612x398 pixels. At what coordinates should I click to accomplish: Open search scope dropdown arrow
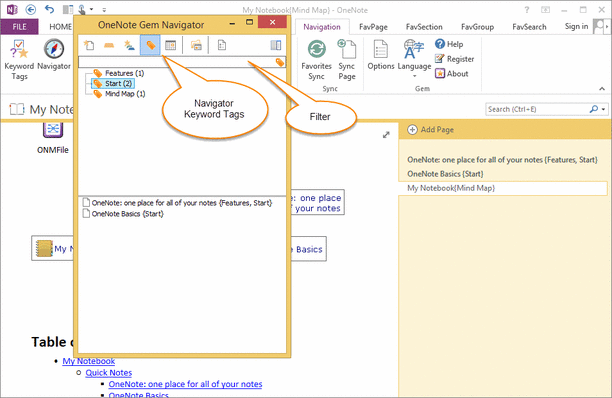603,109
